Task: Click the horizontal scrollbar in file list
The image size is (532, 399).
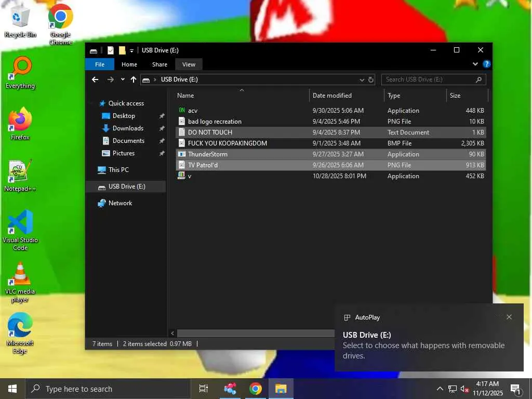Action: tap(256, 333)
